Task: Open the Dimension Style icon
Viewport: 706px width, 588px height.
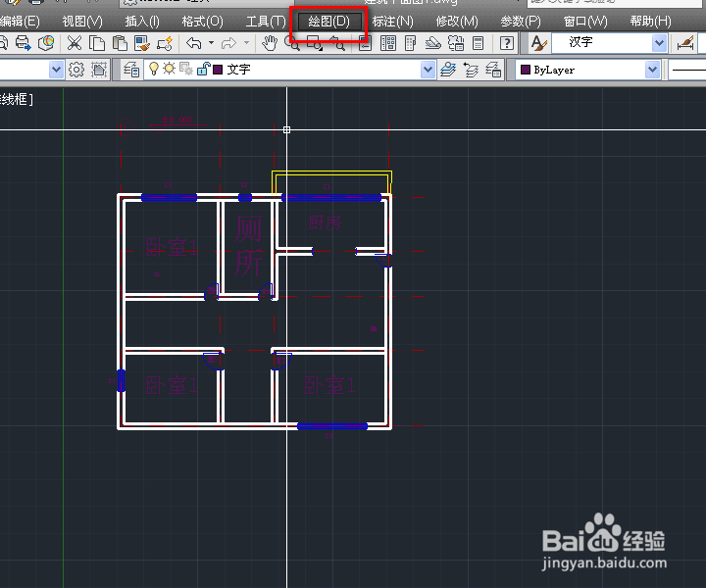Action: pos(685,44)
